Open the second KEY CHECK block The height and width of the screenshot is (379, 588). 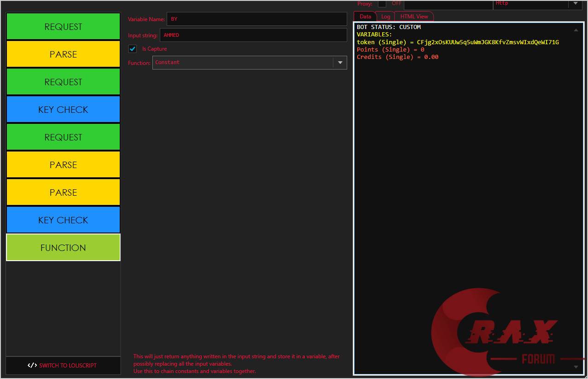63,220
